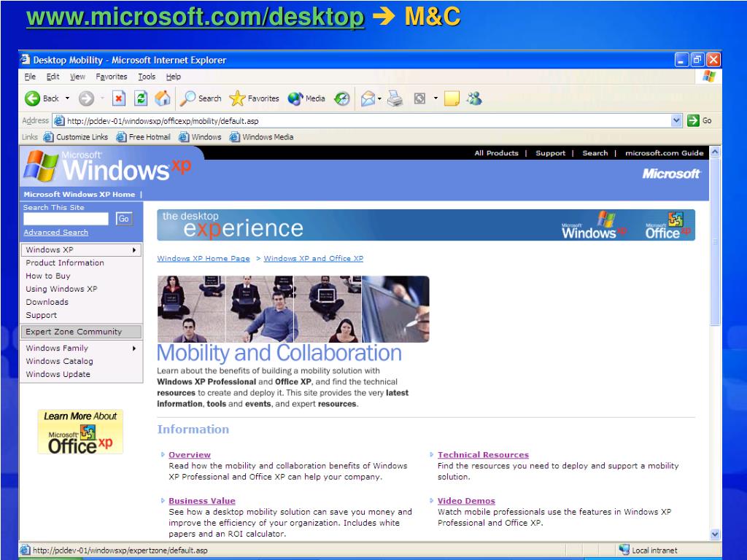Viewport: 747px width, 560px height.
Task: Open the File menu
Action: coord(30,77)
